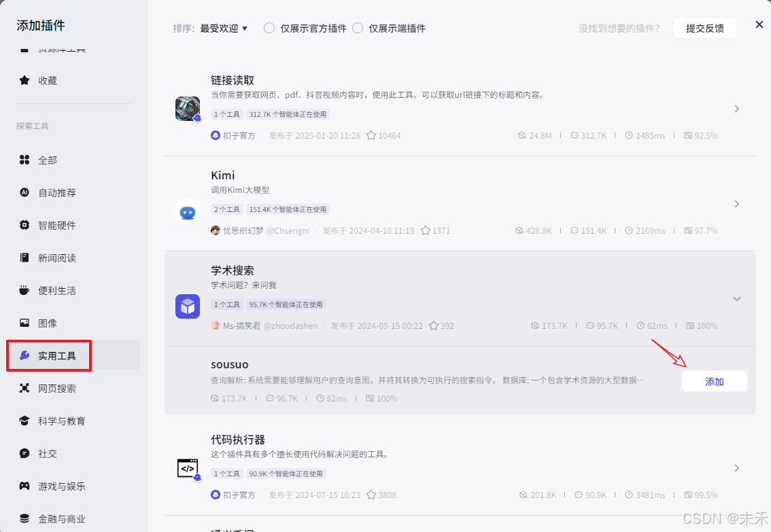Click the @Chsengni author handle

tap(288, 230)
